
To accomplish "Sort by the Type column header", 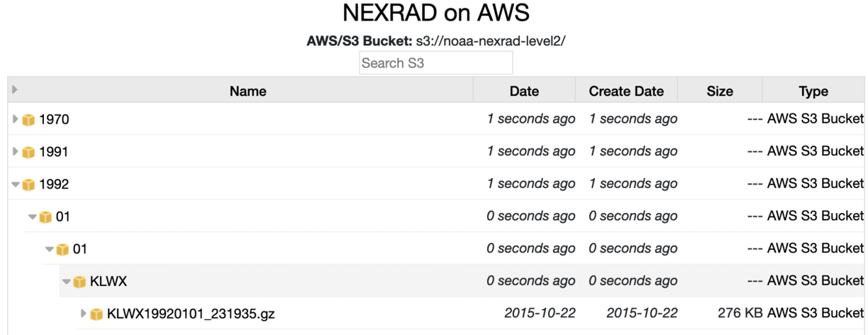I will tap(813, 91).
